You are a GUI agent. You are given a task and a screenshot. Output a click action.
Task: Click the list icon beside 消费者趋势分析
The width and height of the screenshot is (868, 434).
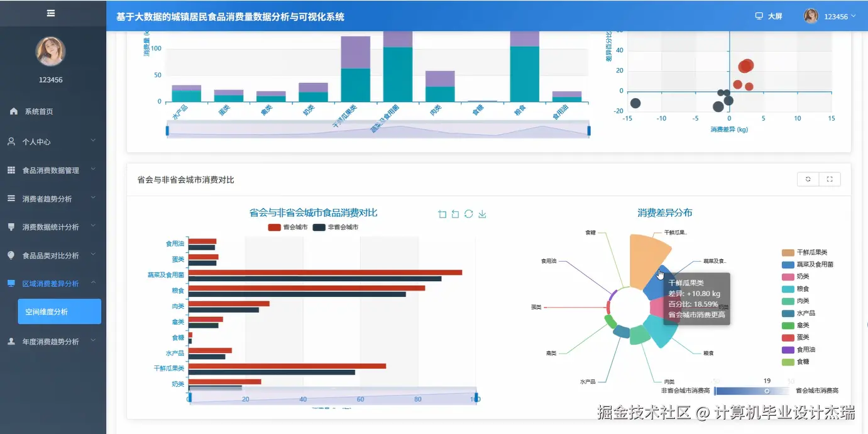click(11, 198)
